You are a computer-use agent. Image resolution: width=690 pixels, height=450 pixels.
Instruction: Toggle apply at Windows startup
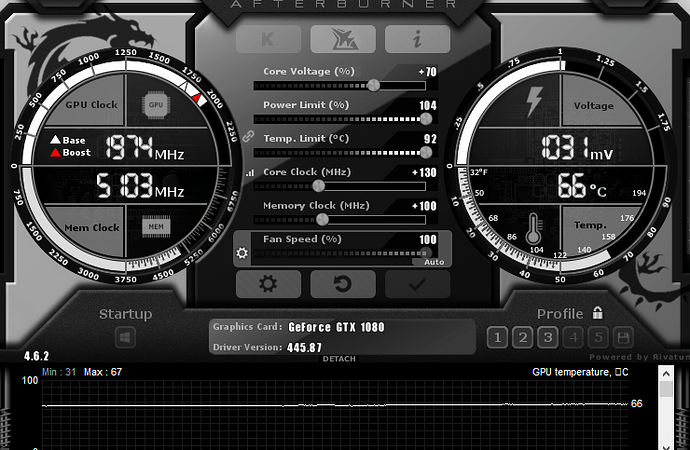pyautogui.click(x=125, y=338)
